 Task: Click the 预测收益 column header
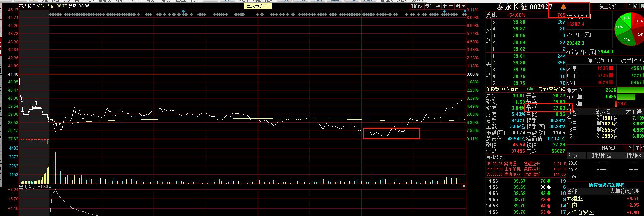(x=602, y=155)
